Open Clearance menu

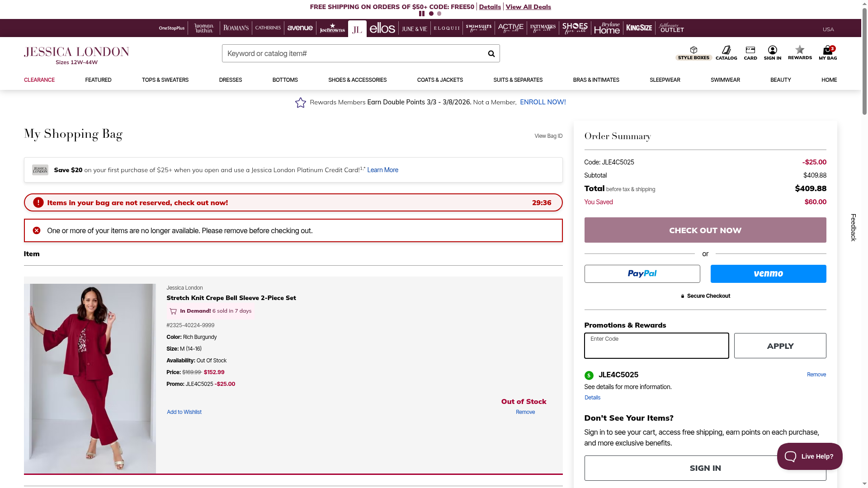[x=39, y=80]
